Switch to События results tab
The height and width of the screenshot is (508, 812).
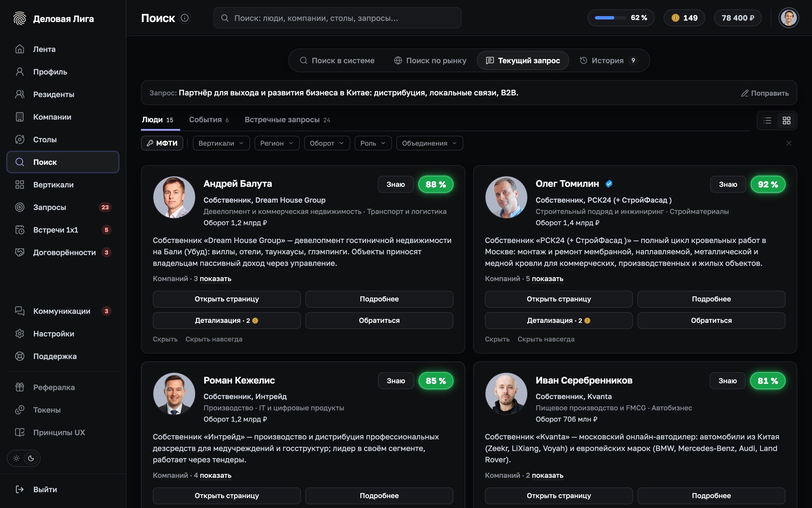[209, 120]
